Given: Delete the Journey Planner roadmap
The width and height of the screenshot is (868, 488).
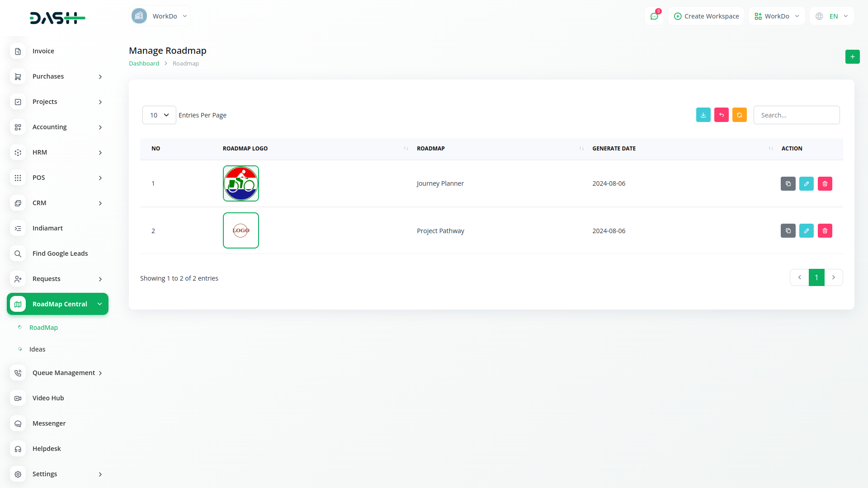Looking at the screenshot, I should pyautogui.click(x=825, y=183).
